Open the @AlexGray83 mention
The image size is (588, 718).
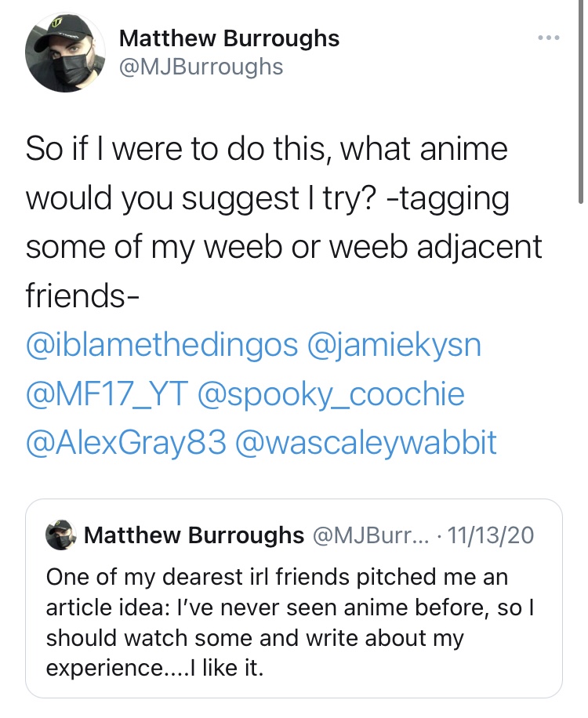[x=127, y=443]
